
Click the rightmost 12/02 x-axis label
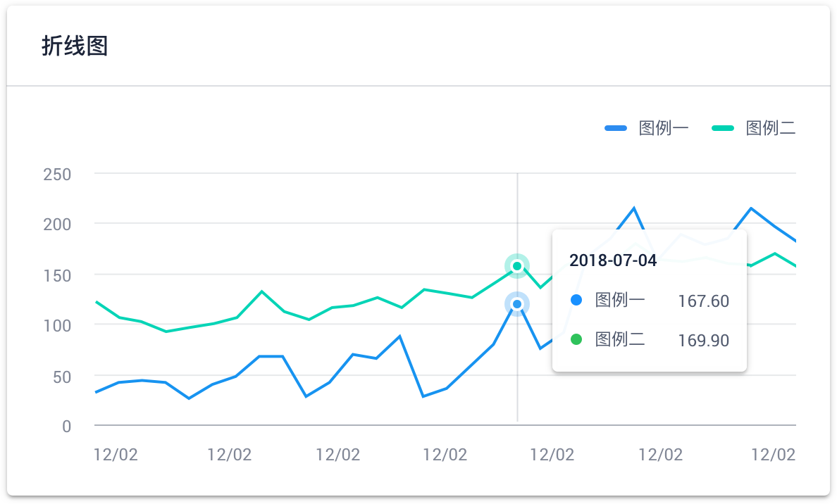coord(773,455)
